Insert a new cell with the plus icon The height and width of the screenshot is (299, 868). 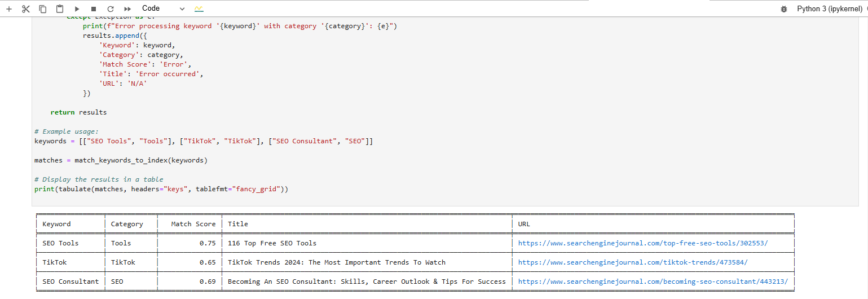click(x=8, y=9)
